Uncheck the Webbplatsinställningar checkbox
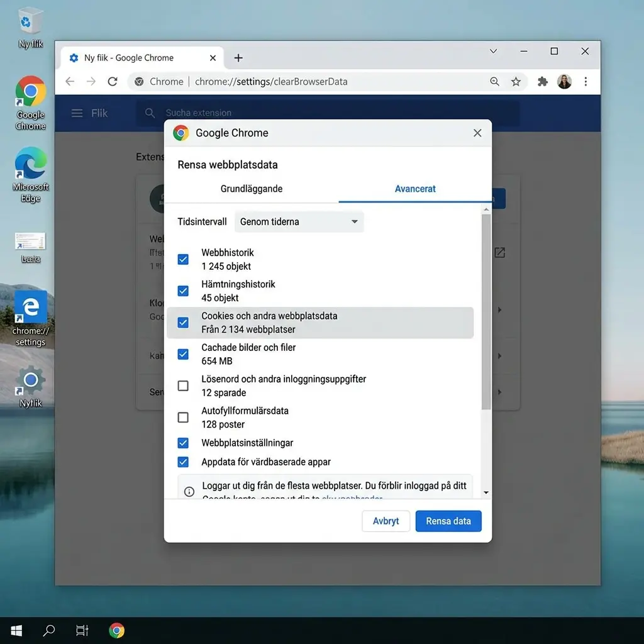This screenshot has width=644, height=644. [x=183, y=443]
